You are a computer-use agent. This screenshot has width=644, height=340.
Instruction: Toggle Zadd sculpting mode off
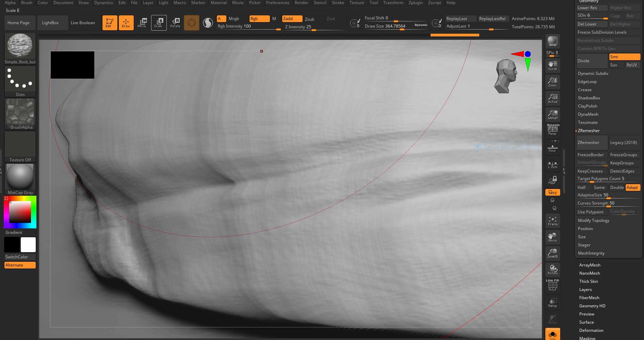click(292, 19)
